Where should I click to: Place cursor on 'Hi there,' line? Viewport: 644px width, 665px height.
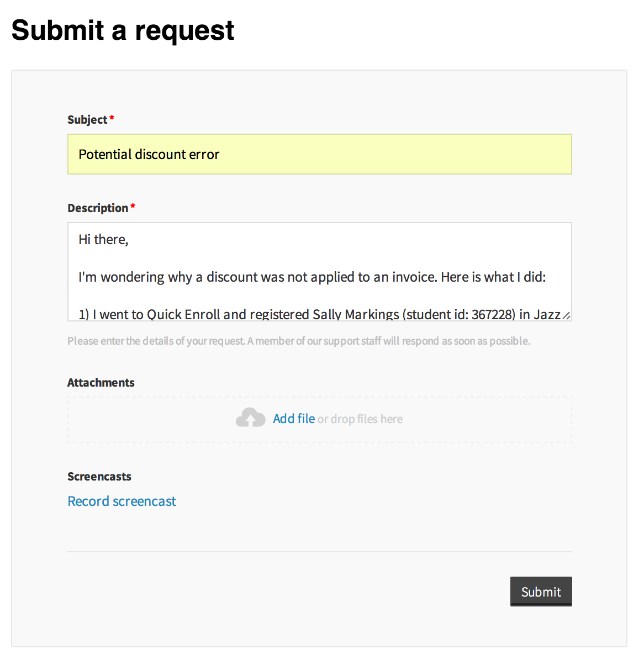tap(103, 239)
